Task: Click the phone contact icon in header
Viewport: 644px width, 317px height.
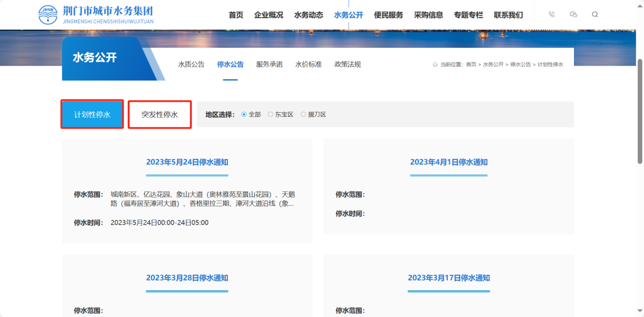Action: (552, 15)
